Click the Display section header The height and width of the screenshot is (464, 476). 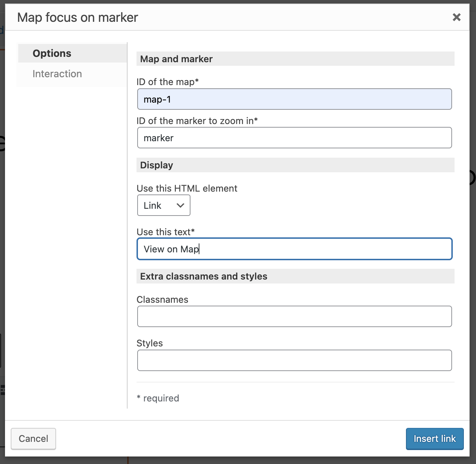click(x=157, y=165)
